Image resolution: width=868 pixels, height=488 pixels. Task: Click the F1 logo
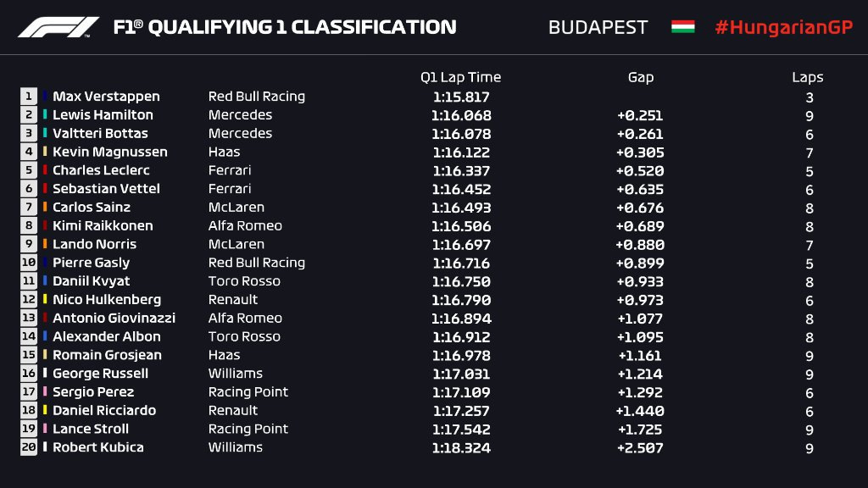[58, 27]
